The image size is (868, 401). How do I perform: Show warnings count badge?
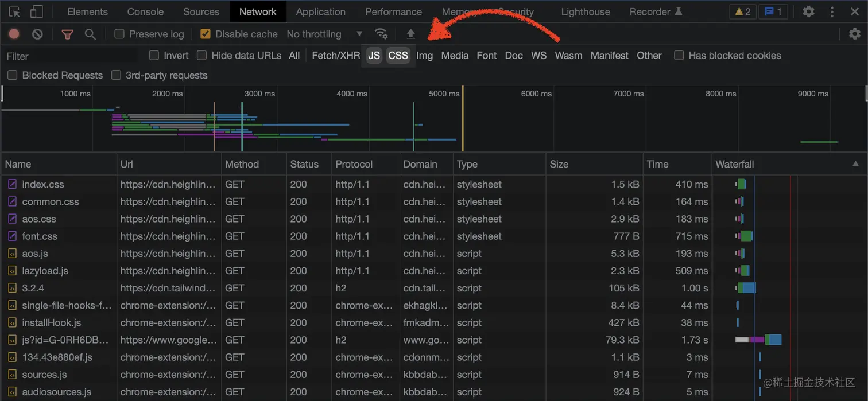point(743,11)
